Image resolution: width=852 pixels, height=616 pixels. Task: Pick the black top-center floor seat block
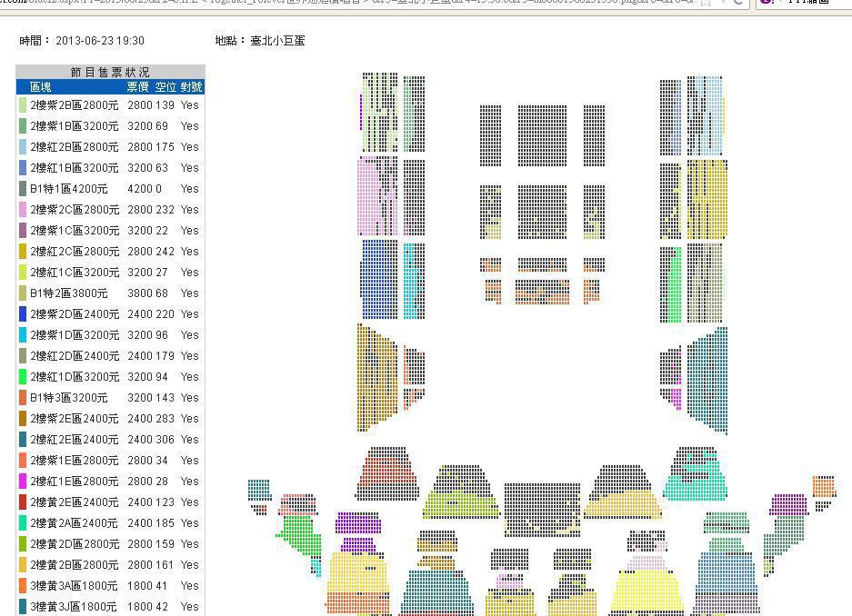click(542, 135)
